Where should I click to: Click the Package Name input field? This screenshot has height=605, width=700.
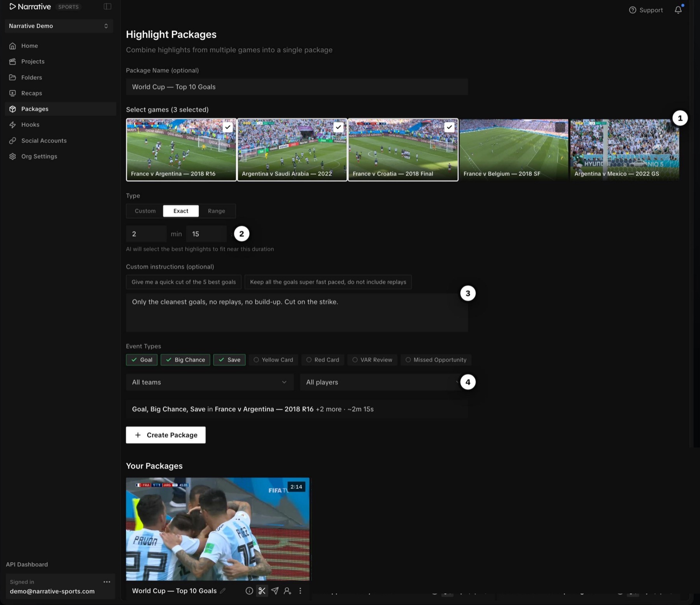pos(297,87)
